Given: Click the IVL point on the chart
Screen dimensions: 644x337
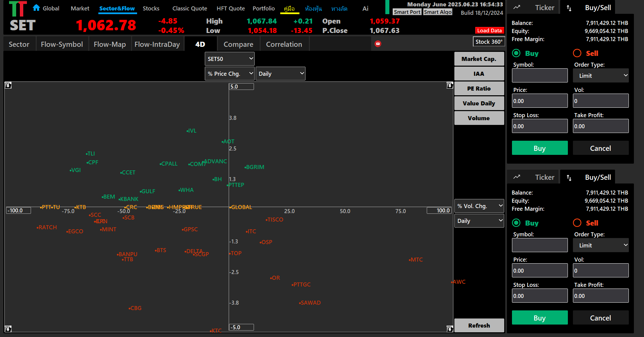Looking at the screenshot, I should click(x=191, y=131).
